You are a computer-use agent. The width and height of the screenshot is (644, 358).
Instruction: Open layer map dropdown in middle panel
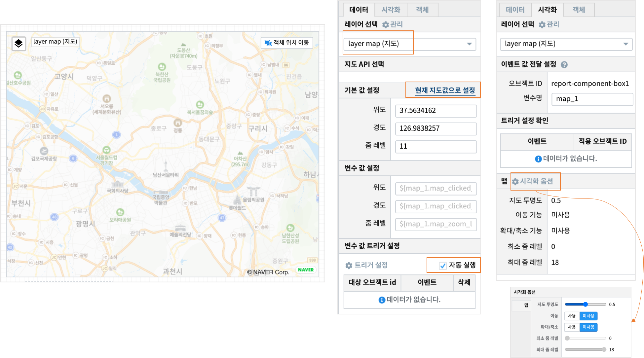[x=410, y=44]
